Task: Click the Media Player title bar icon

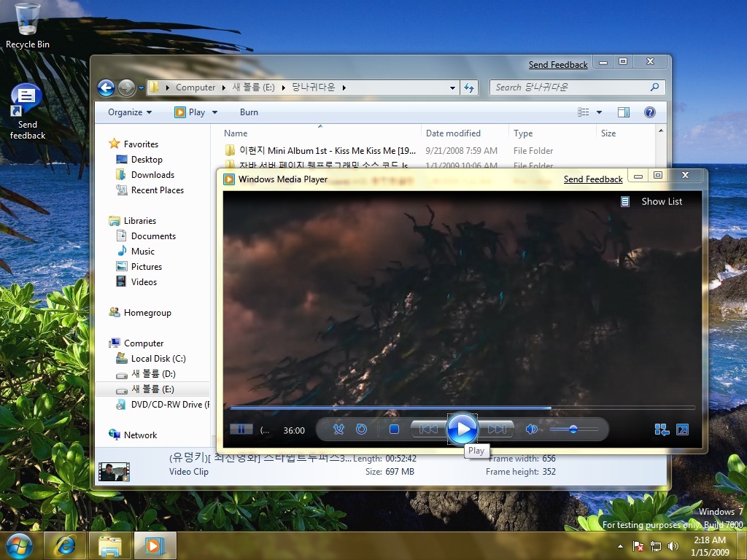Action: coord(229,179)
